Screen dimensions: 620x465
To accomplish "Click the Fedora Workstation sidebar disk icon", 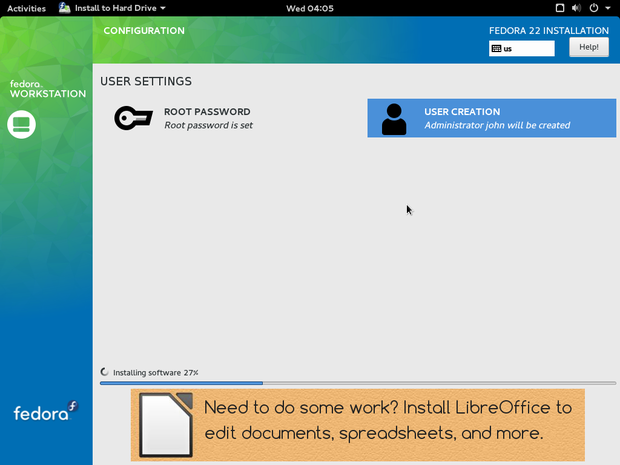I will pyautogui.click(x=21, y=125).
